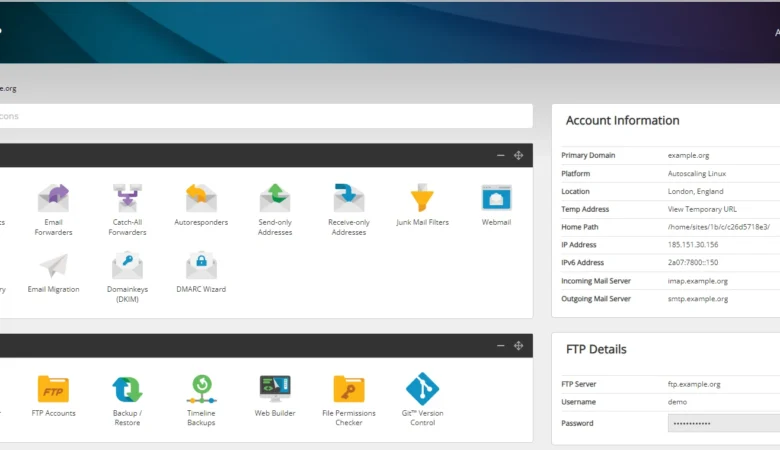Screen dimensions: 780x450
Task: Open Backup / Restore
Action: point(127,389)
